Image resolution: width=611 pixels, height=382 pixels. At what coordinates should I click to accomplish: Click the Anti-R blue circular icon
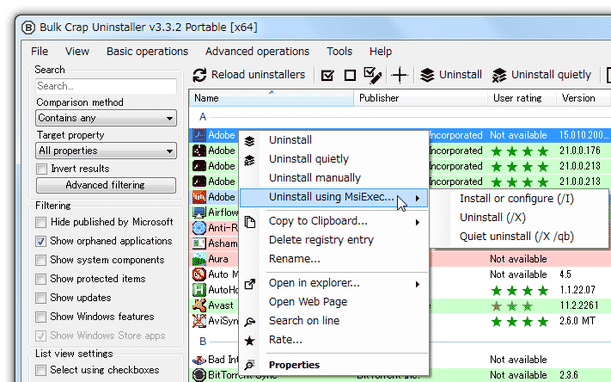click(x=199, y=228)
